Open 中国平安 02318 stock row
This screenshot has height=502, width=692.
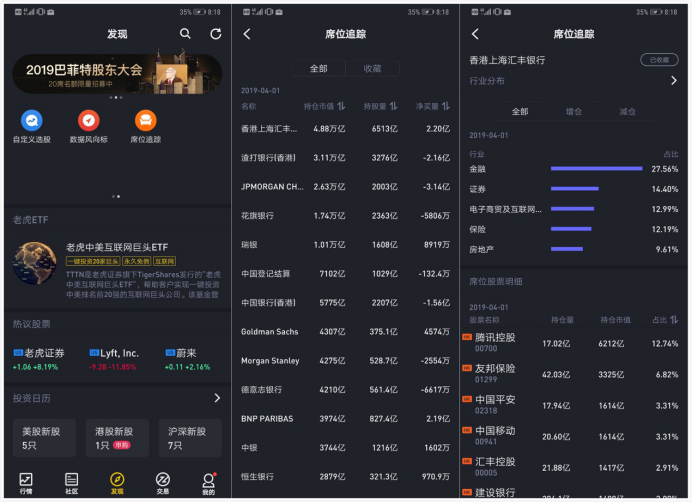[x=573, y=405]
